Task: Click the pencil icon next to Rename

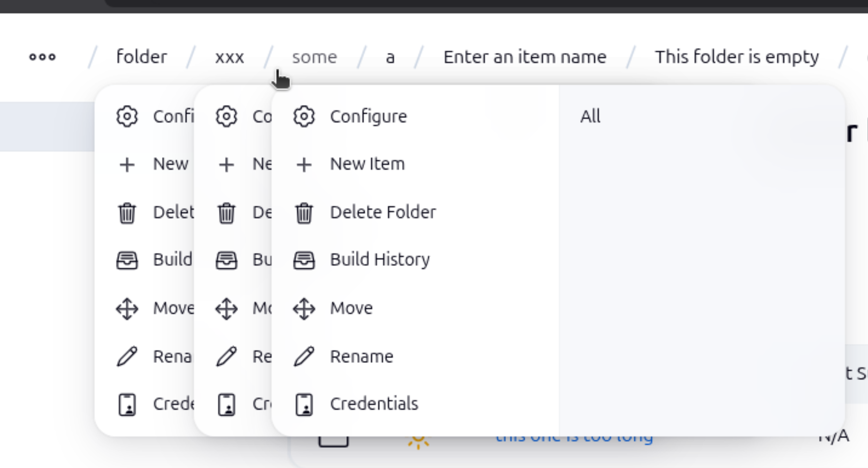Action: (x=304, y=356)
